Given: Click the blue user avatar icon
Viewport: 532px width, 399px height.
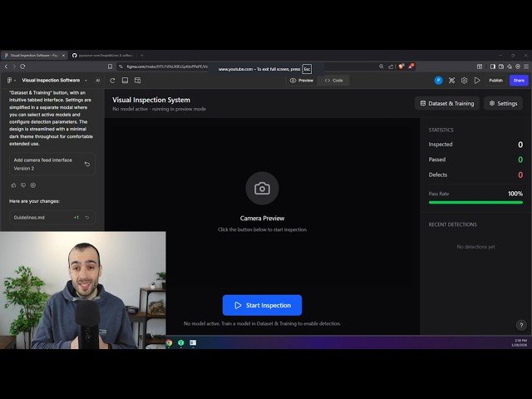Looking at the screenshot, I should tap(439, 81).
